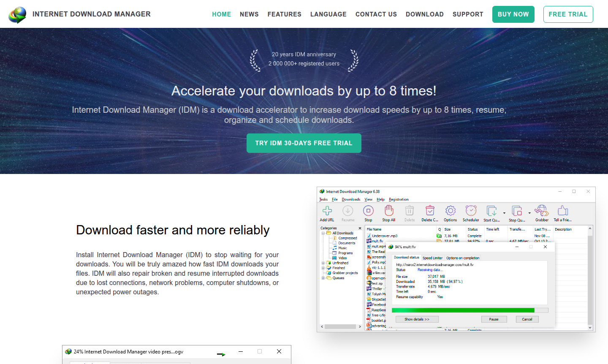The height and width of the screenshot is (364, 608).
Task: Open the Stop Queue dropdown arrow
Action: click(x=529, y=213)
